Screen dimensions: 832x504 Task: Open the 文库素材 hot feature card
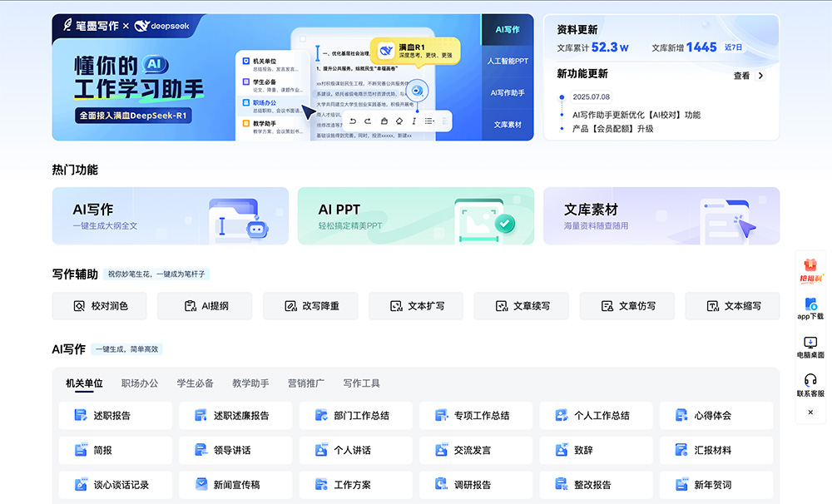pyautogui.click(x=661, y=216)
